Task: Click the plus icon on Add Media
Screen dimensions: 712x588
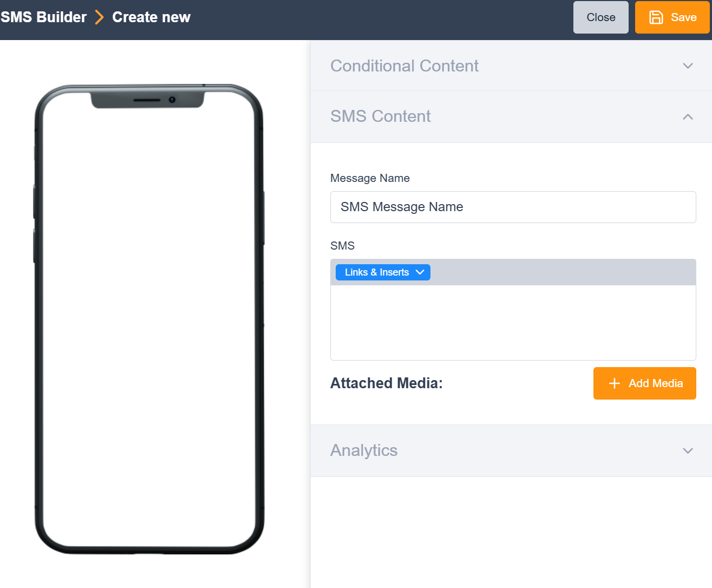Action: coord(614,383)
